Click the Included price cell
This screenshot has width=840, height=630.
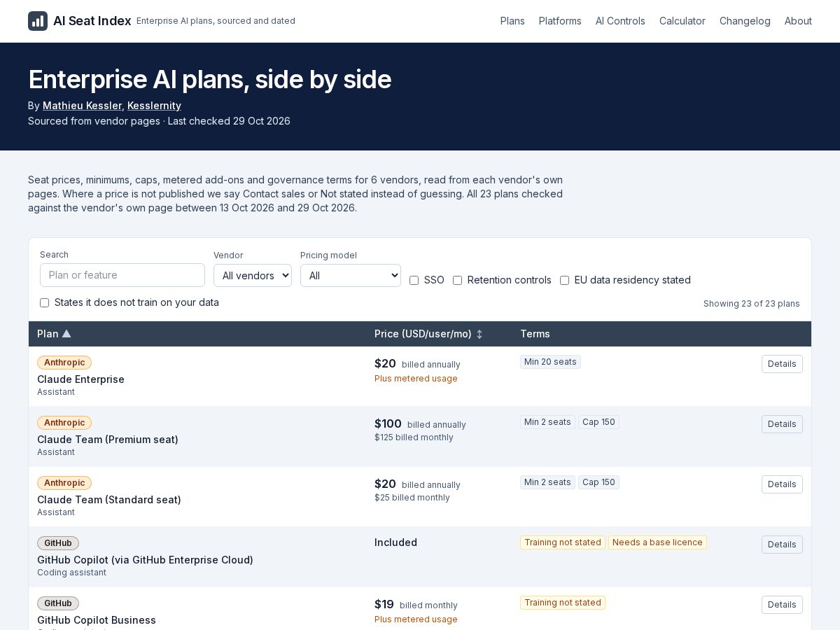click(x=395, y=542)
